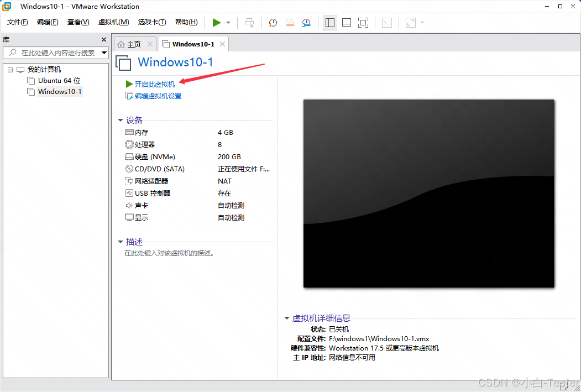
Task: Open the 文件(F) menu
Action: (18, 22)
